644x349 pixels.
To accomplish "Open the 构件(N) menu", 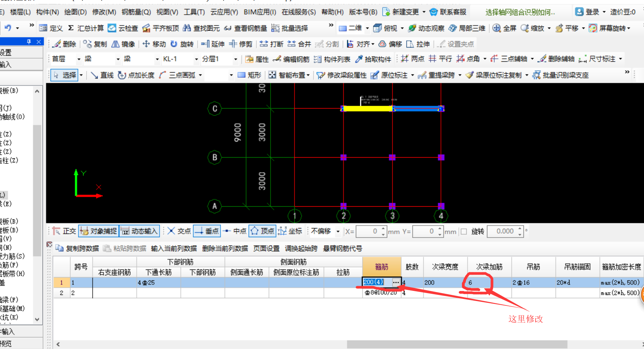I will tap(47, 12).
